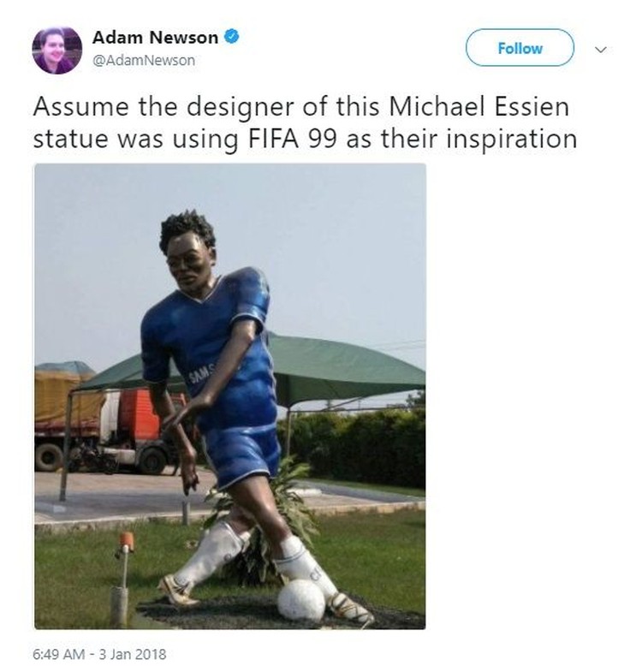Enlarge the Essien statue photo
The height and width of the screenshot is (672, 642).
click(x=230, y=396)
